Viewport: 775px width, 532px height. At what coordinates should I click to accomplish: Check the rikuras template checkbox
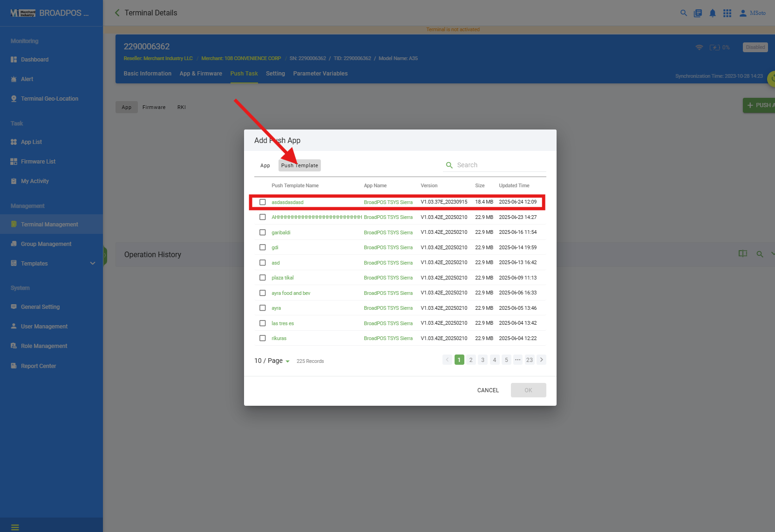coord(263,338)
